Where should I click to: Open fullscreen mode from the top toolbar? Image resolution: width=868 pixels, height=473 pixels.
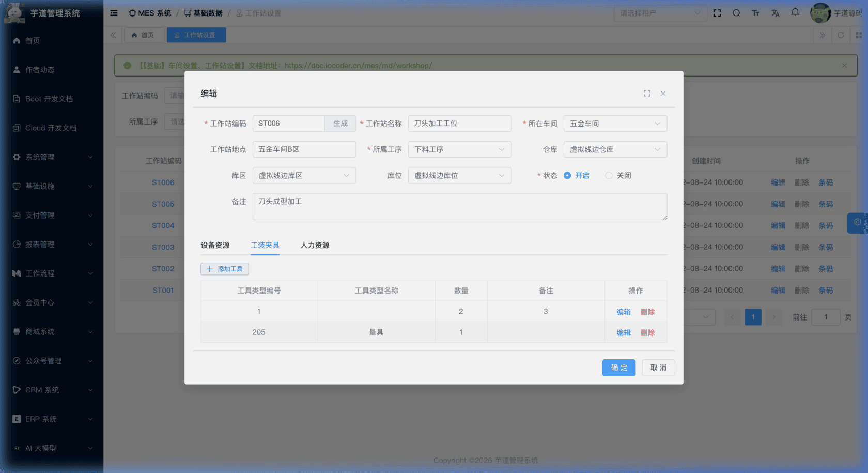coord(717,13)
